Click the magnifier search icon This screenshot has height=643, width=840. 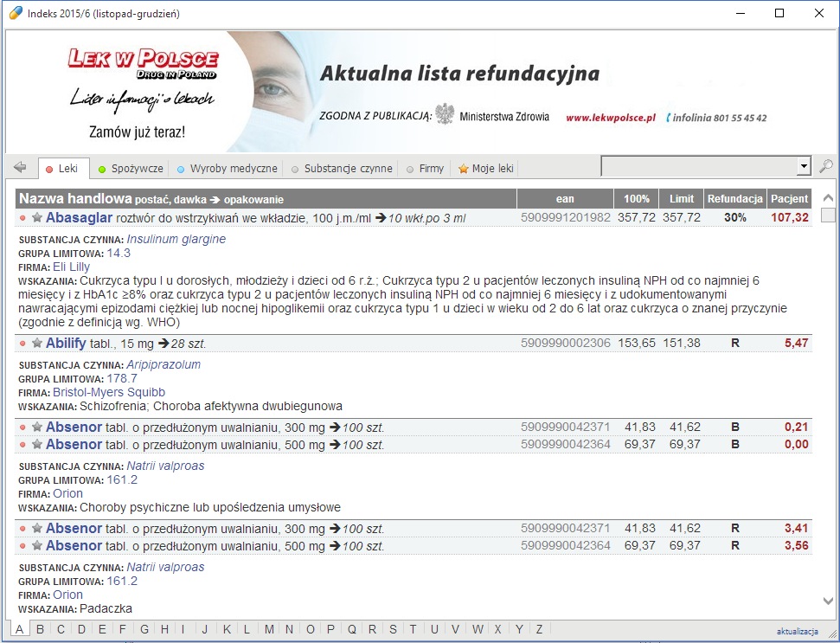point(826,167)
